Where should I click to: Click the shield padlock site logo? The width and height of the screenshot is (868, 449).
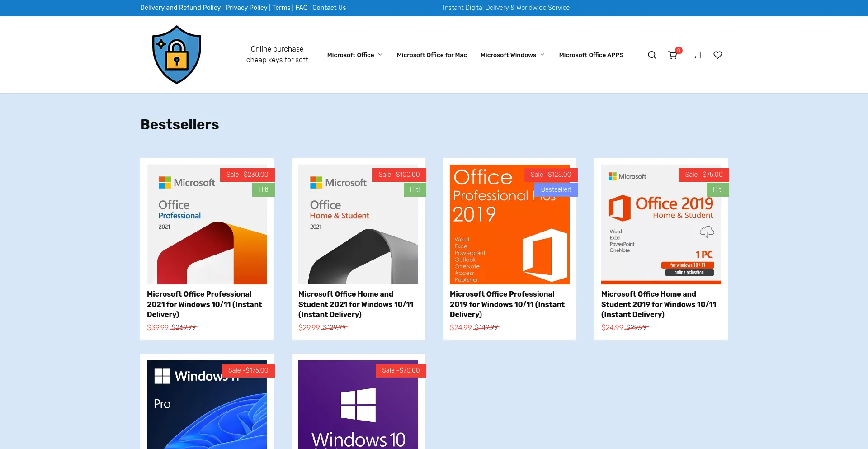[177, 55]
